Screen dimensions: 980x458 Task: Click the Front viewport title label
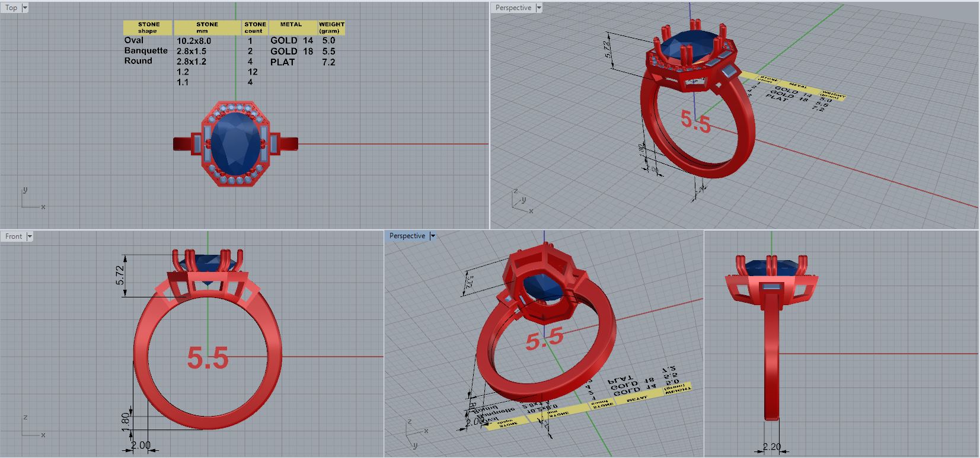pyautogui.click(x=14, y=236)
